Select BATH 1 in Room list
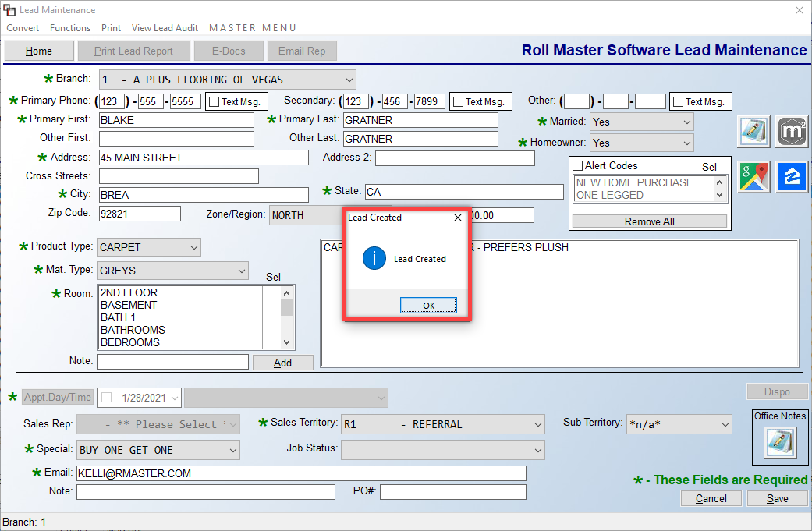 (x=118, y=317)
